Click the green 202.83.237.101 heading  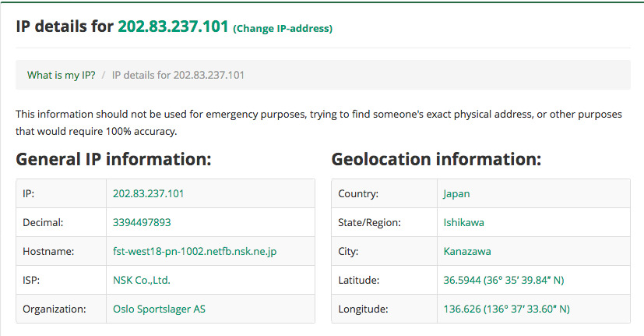point(173,27)
